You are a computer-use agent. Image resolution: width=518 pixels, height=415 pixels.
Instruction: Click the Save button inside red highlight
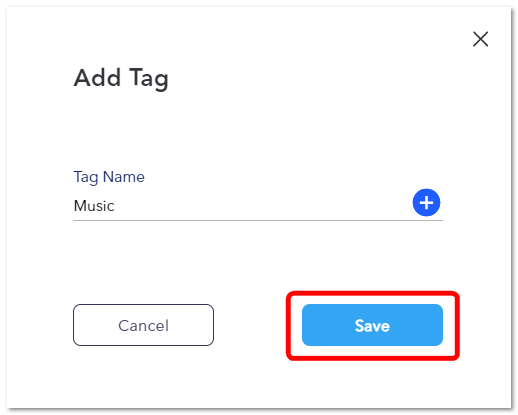[372, 325]
